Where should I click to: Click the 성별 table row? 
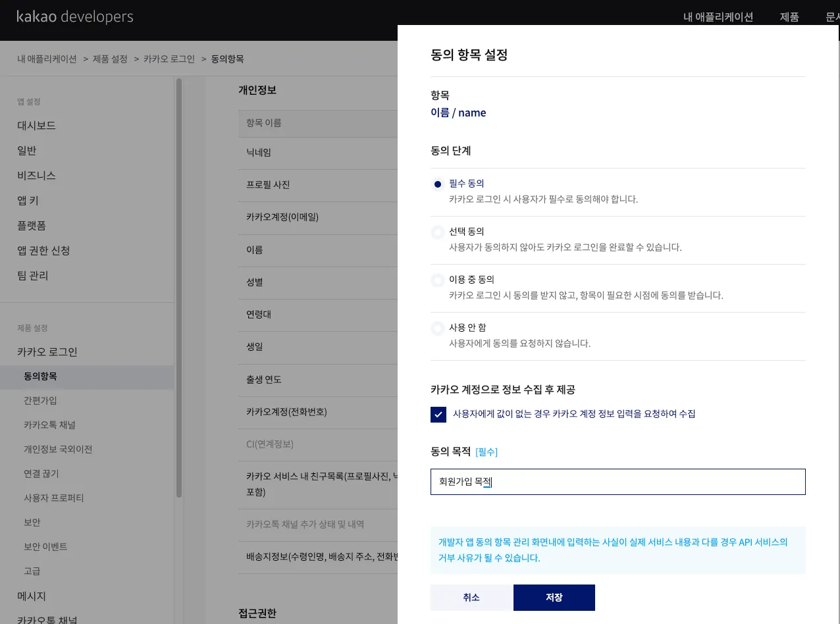318,282
